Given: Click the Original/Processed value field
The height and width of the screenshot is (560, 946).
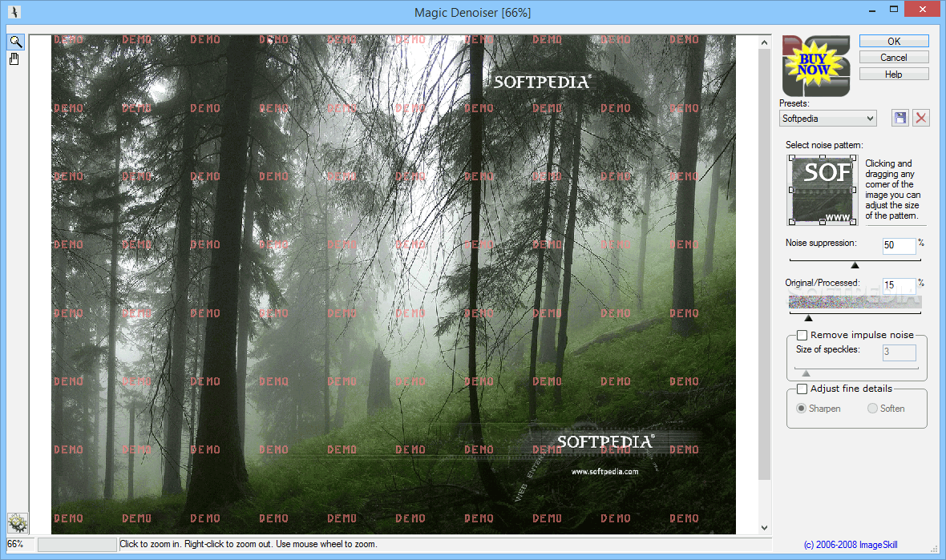Looking at the screenshot, I should coord(899,285).
